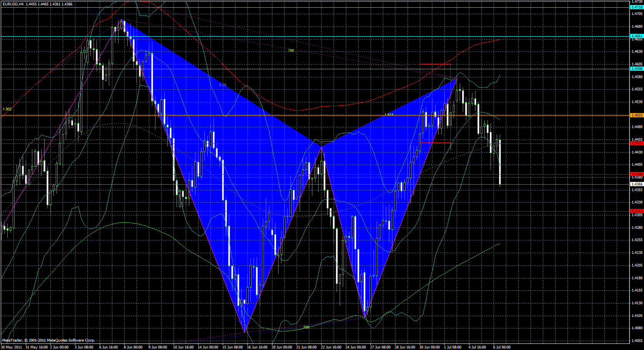Click the red 1.4447 price label
The width and height of the screenshot is (644, 350).
(637, 143)
